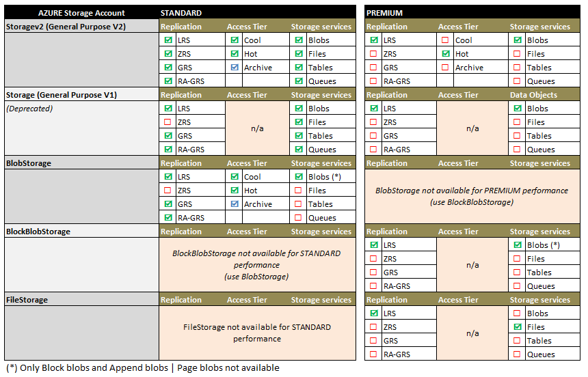Image resolution: width=588 pixels, height=377 pixels.
Task: Click the PREMIUM column header
Action: 385,13
